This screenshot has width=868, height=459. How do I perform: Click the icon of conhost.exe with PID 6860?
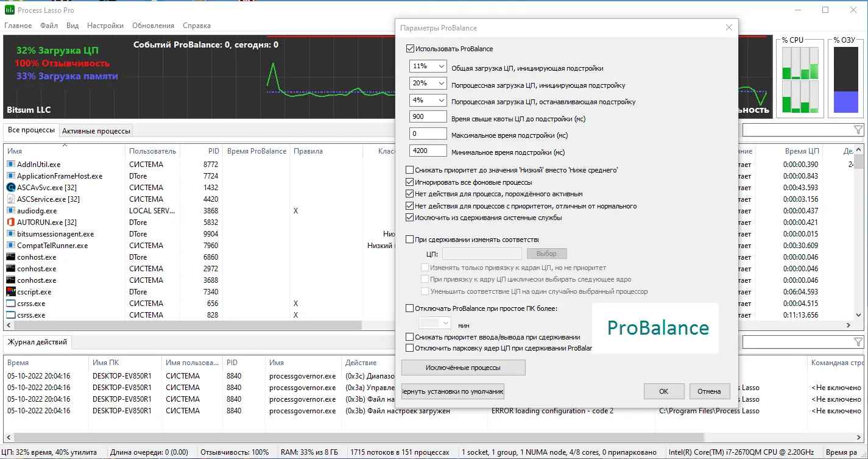pos(10,257)
